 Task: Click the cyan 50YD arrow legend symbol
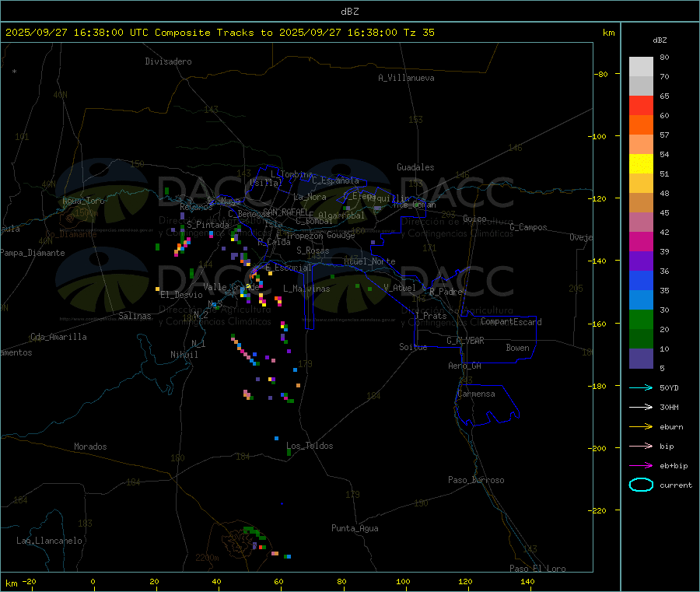tap(641, 387)
